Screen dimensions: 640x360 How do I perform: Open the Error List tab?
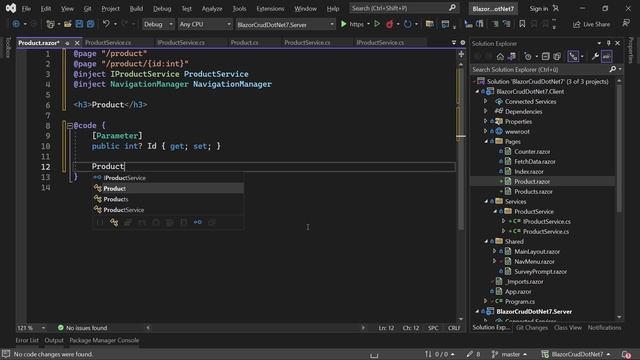27,340
